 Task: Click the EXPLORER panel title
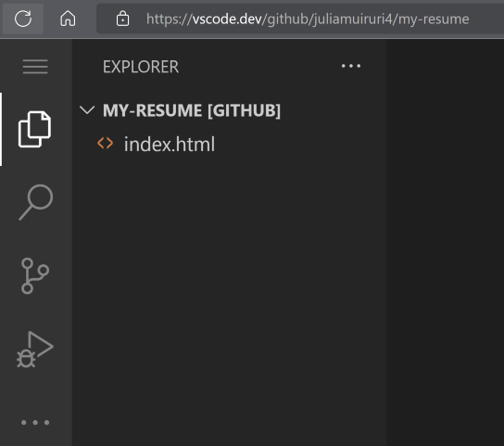[141, 67]
